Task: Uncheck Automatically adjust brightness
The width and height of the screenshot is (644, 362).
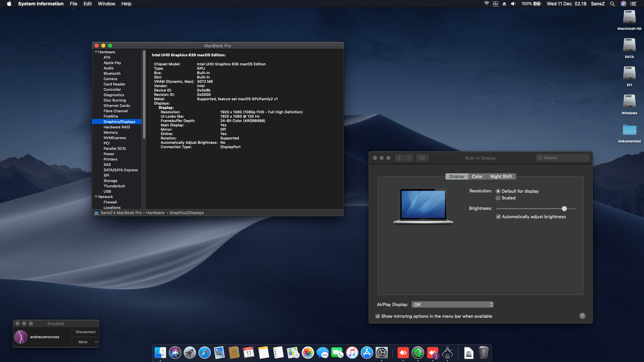Action: point(498,217)
